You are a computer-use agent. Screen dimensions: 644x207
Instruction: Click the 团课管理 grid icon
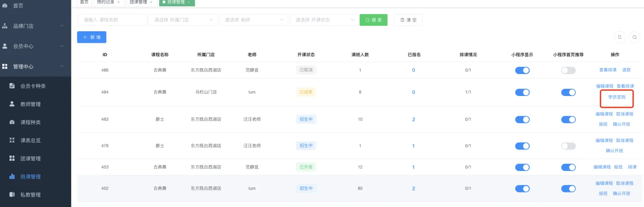12,159
